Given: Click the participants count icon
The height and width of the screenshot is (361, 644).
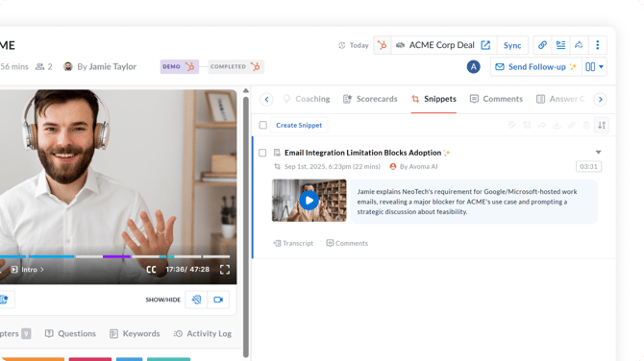Looking at the screenshot, I should point(39,66).
